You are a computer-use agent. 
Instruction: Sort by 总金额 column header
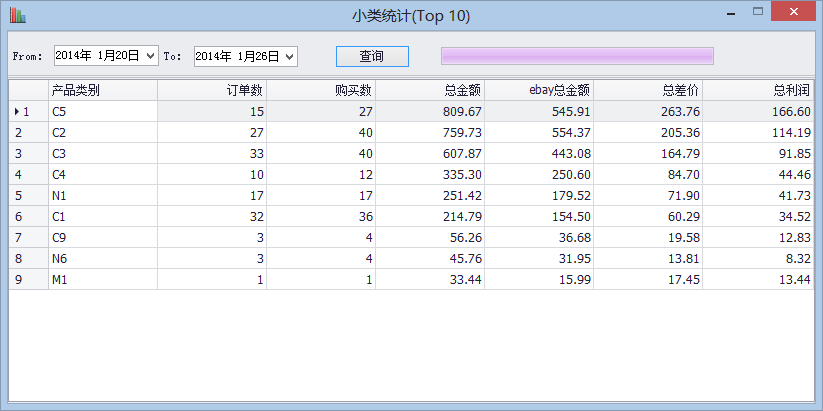[x=430, y=90]
